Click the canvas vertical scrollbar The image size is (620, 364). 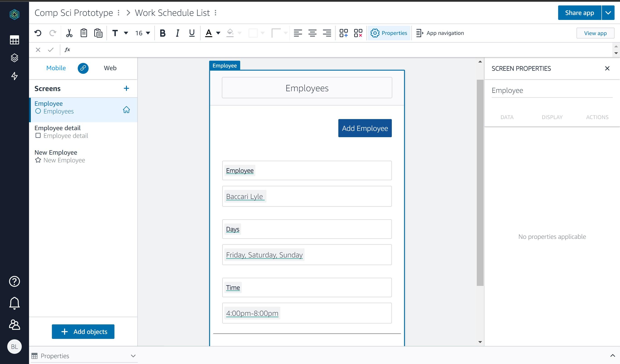pos(480,183)
